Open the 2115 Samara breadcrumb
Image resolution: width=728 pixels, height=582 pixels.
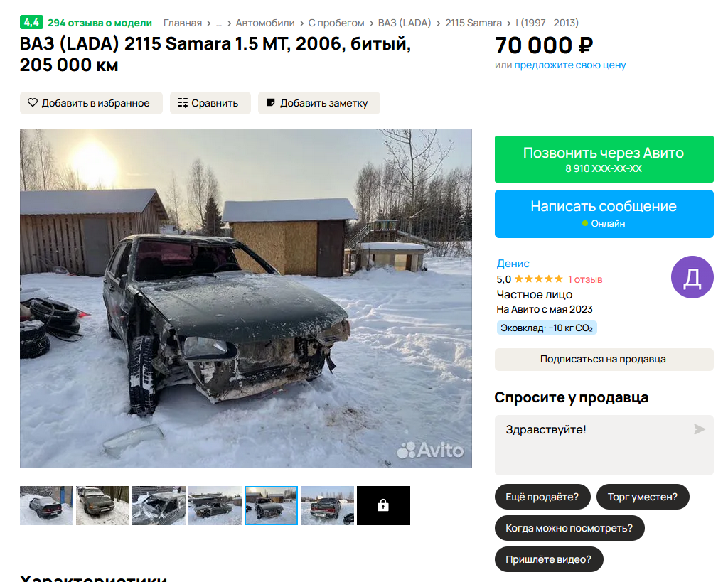(x=473, y=23)
